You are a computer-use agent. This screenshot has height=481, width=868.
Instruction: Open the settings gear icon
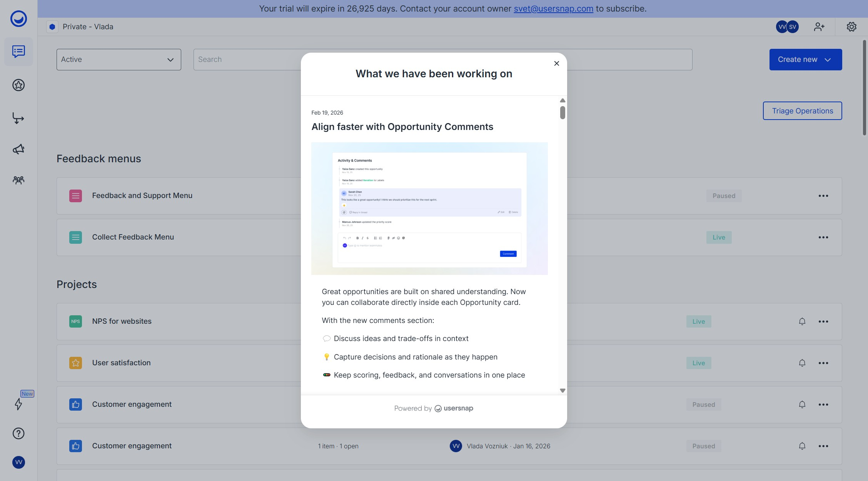tap(851, 27)
